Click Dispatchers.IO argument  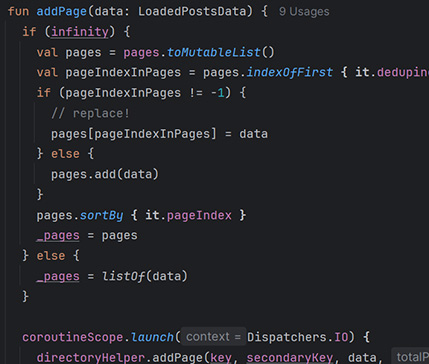[297, 337]
